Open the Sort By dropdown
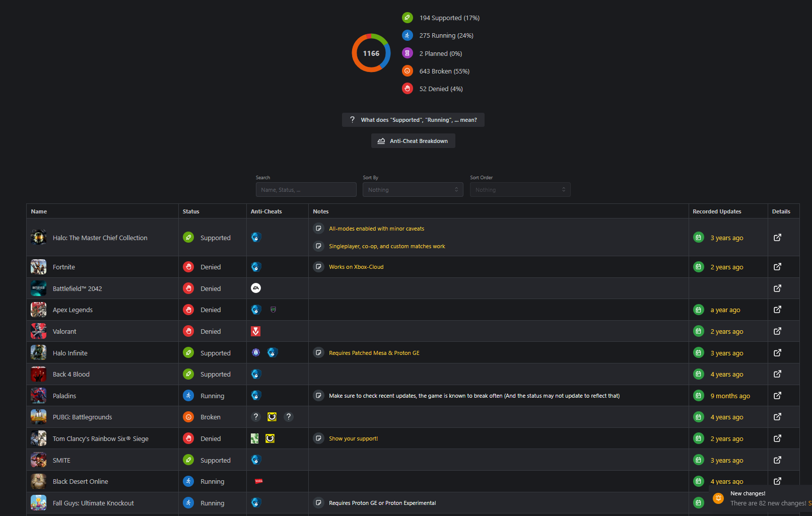The image size is (812, 516). point(413,190)
